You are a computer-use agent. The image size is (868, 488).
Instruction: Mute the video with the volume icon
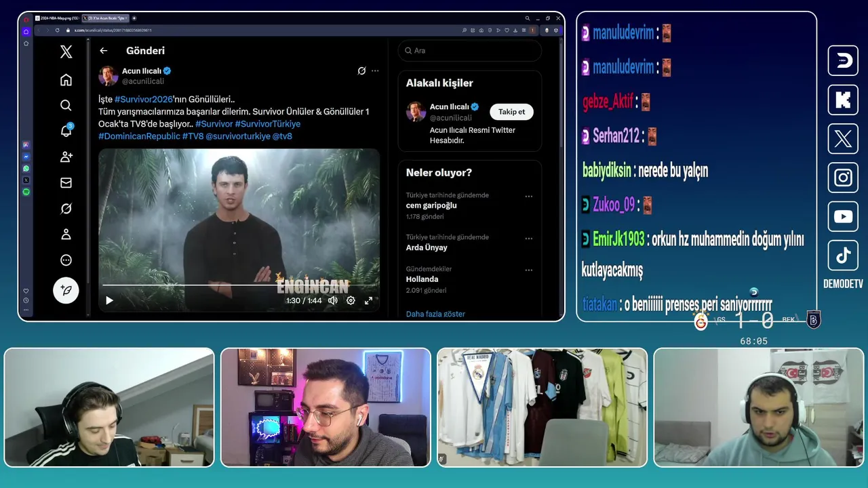[x=333, y=300]
